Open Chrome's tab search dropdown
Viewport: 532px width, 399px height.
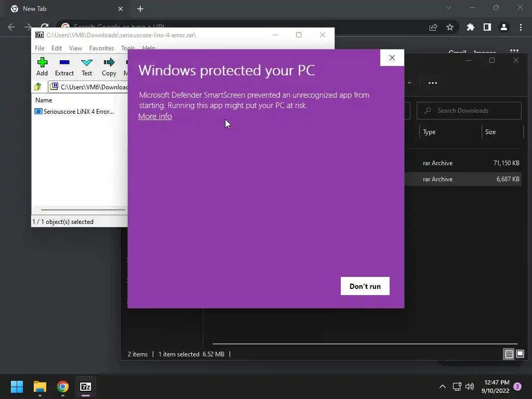[448, 7]
